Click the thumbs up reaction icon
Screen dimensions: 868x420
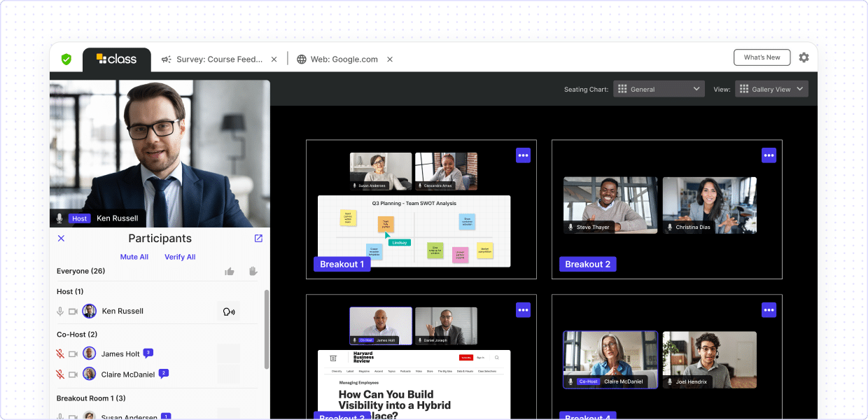click(x=230, y=272)
